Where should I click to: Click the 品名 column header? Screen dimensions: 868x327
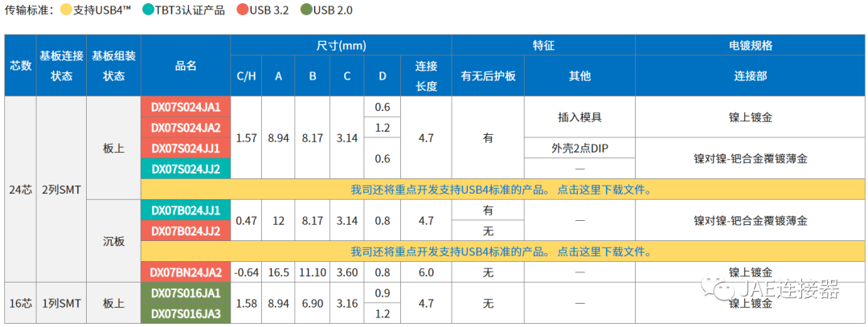tap(186, 66)
